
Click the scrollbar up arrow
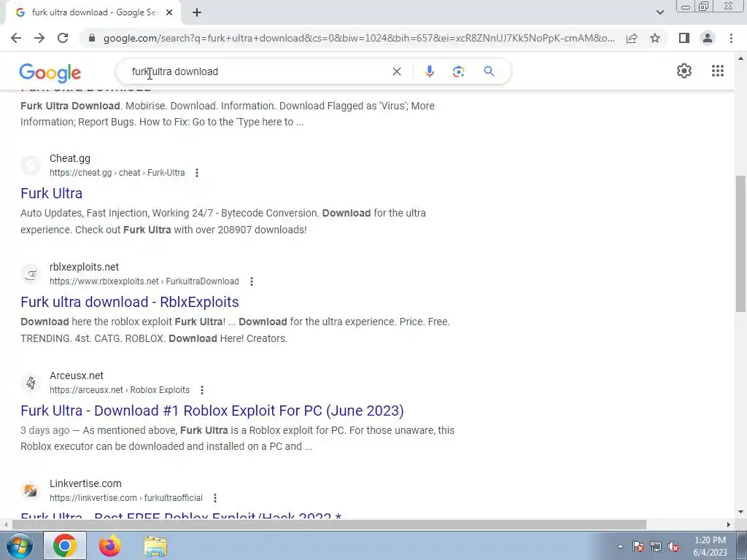click(740, 58)
